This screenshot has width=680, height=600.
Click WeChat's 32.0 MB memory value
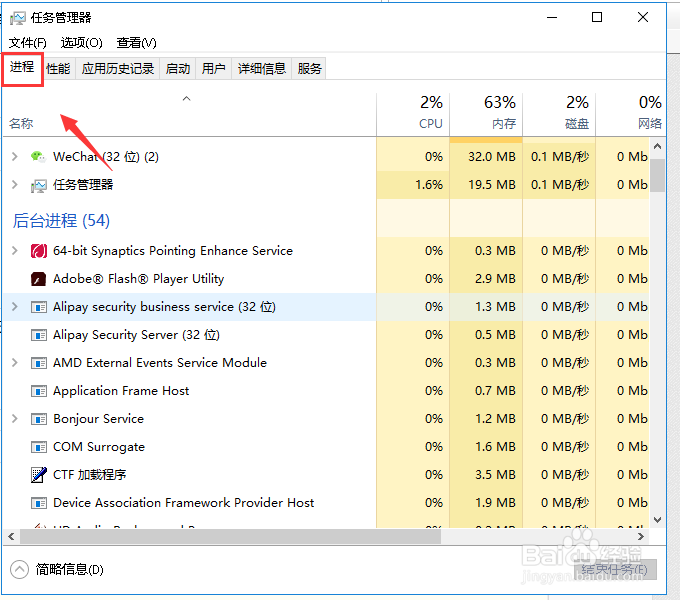click(492, 157)
